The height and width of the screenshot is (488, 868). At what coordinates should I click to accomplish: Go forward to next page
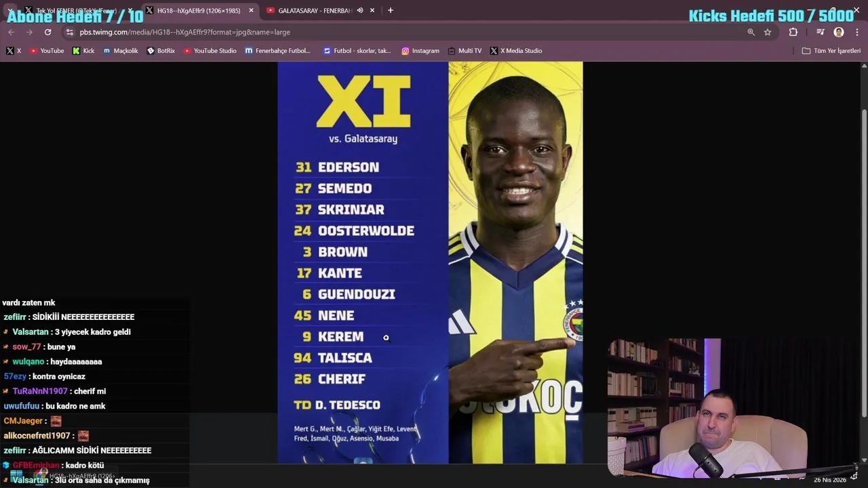(x=29, y=32)
